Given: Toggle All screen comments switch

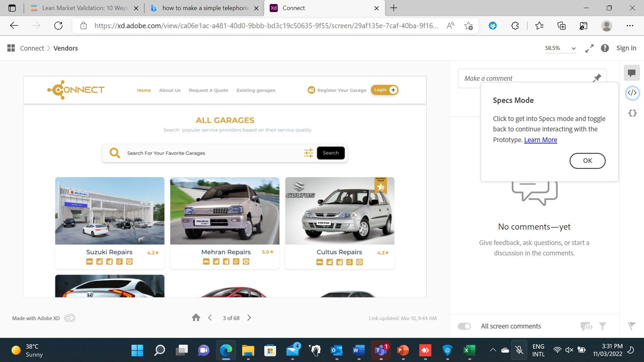Looking at the screenshot, I should (x=465, y=326).
